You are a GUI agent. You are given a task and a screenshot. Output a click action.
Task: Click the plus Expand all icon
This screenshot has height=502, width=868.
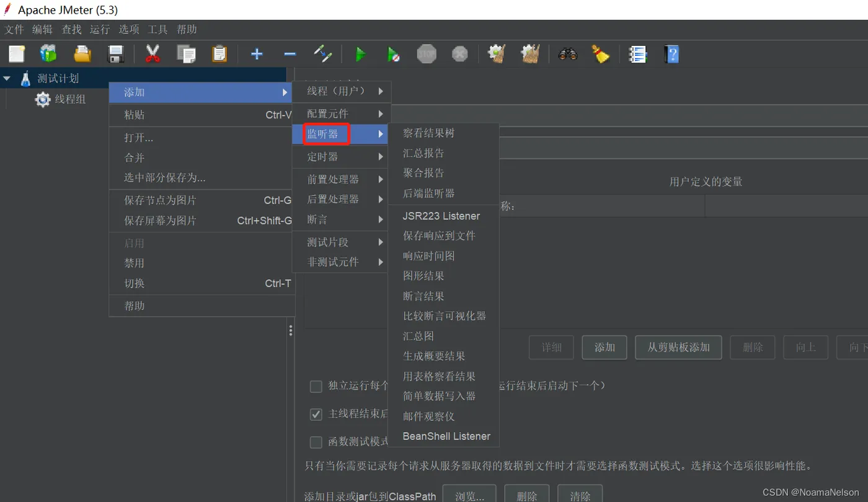point(257,54)
